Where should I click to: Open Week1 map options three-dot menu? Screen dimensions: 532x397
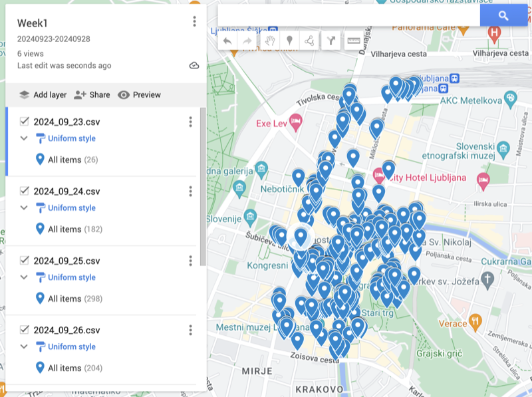(x=194, y=21)
